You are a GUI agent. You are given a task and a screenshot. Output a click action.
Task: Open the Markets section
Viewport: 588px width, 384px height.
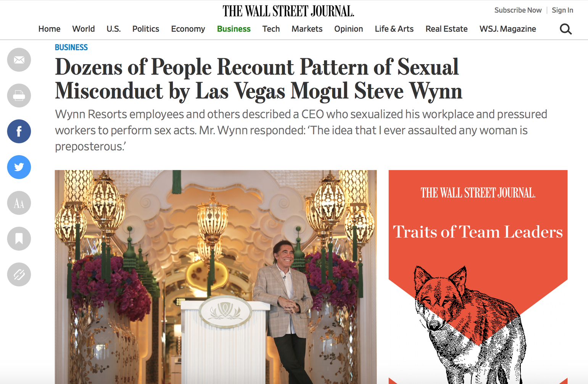pos(307,29)
